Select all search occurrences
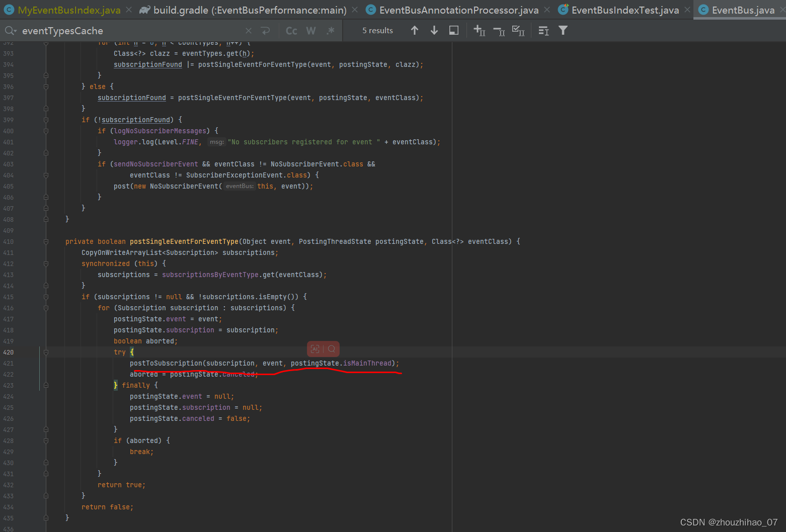The height and width of the screenshot is (532, 786). tap(518, 31)
